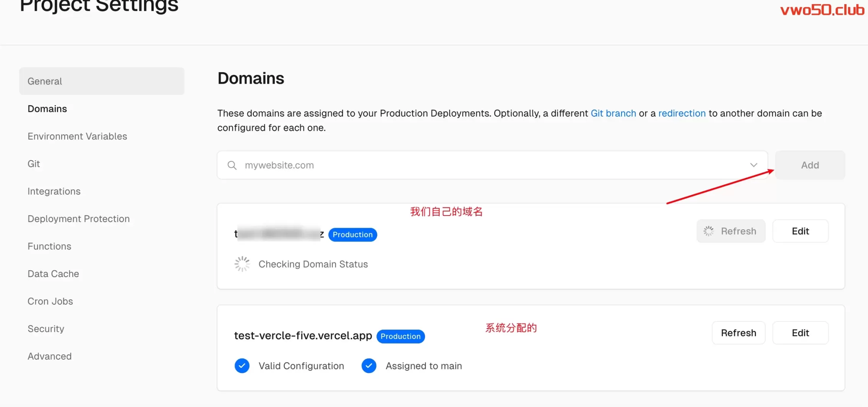Click the Production badge on the blurred domain

pos(352,235)
